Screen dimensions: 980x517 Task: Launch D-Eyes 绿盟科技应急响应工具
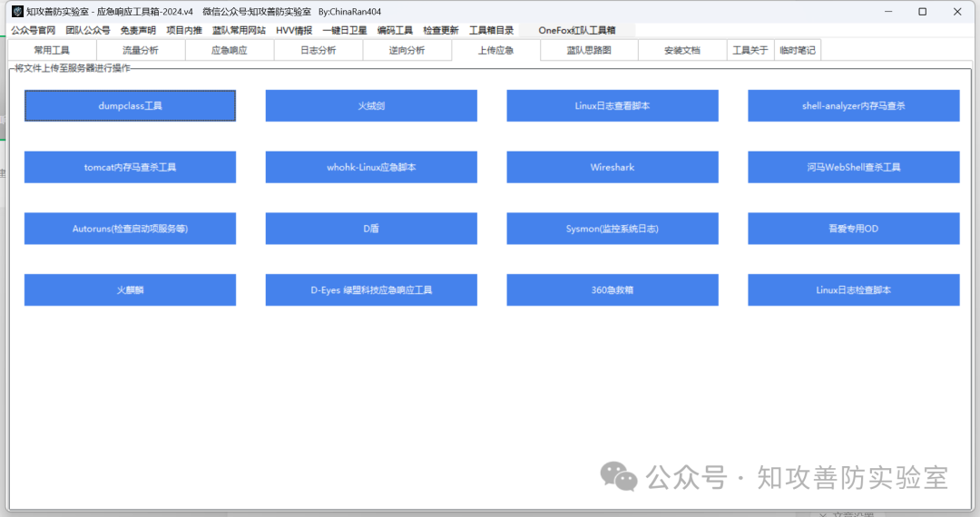(371, 289)
